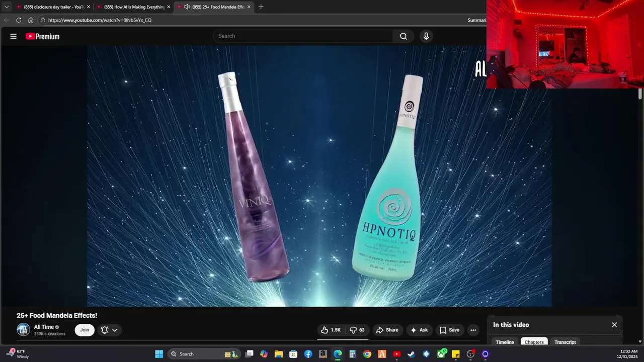Open the tab search dropdown arrow
Screen dimensions: 644x362
(7, 7)
